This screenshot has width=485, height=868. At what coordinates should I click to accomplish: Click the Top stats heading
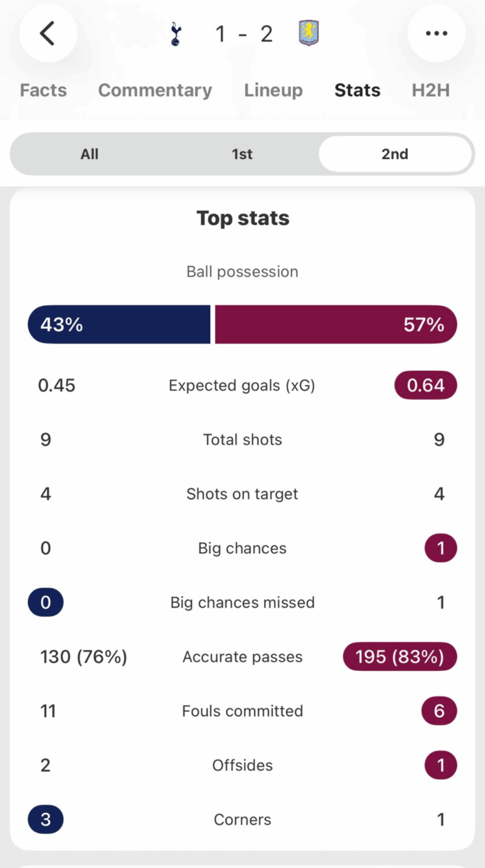tap(242, 218)
